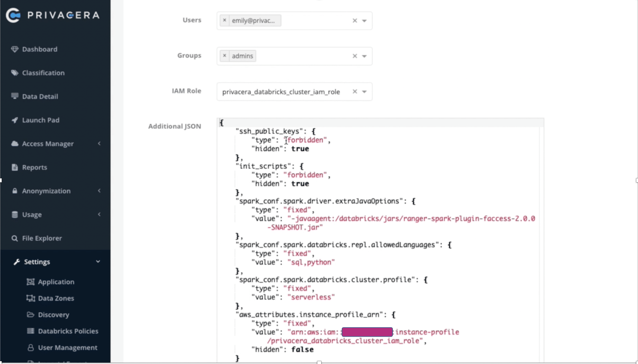Click the Data Detail monitor icon
This screenshot has height=364, width=638.
[x=14, y=96]
